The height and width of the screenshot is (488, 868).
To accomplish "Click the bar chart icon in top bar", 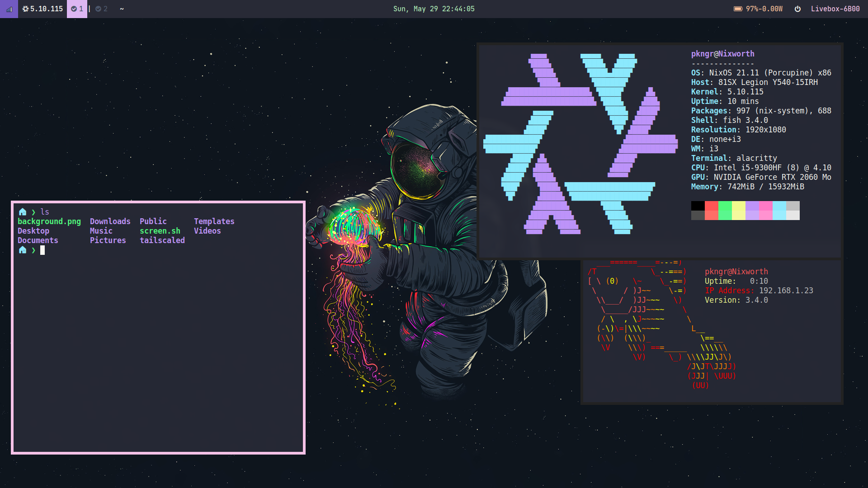I will tap(9, 9).
